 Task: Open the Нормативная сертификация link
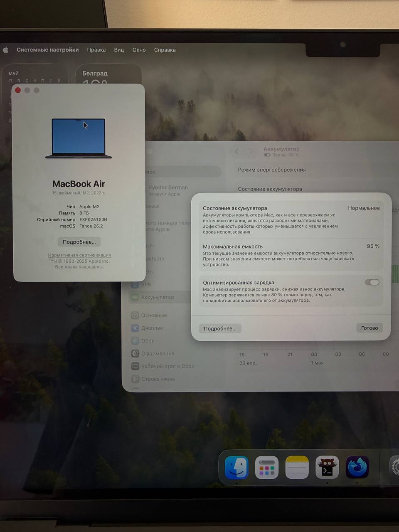coord(79,255)
